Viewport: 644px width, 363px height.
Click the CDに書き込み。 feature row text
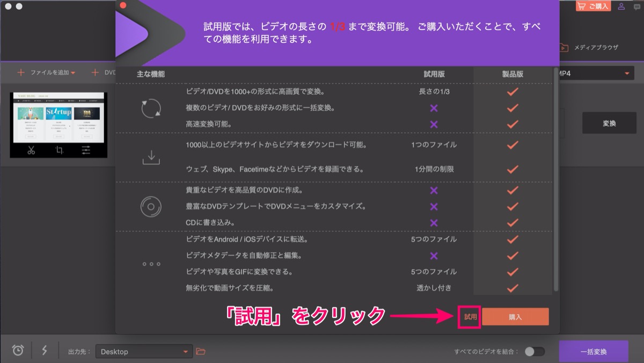tap(210, 222)
